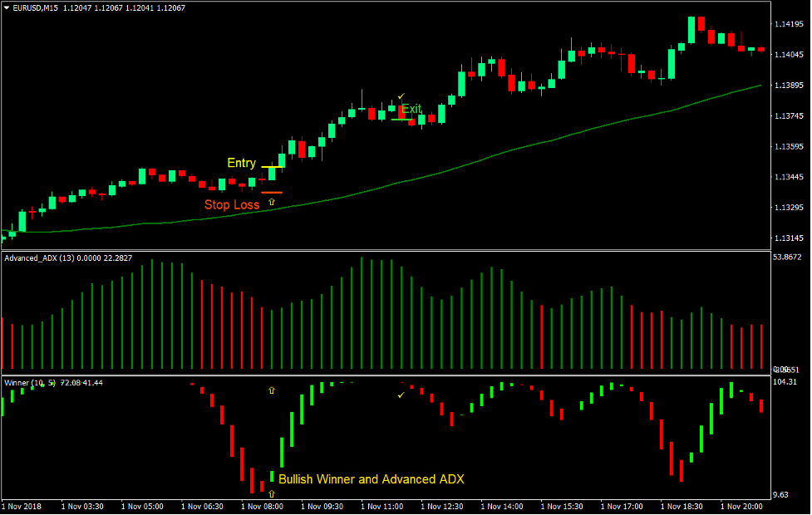Image resolution: width=812 pixels, height=515 pixels.
Task: Select the up arrow atop the Winner panel
Action: (x=271, y=390)
